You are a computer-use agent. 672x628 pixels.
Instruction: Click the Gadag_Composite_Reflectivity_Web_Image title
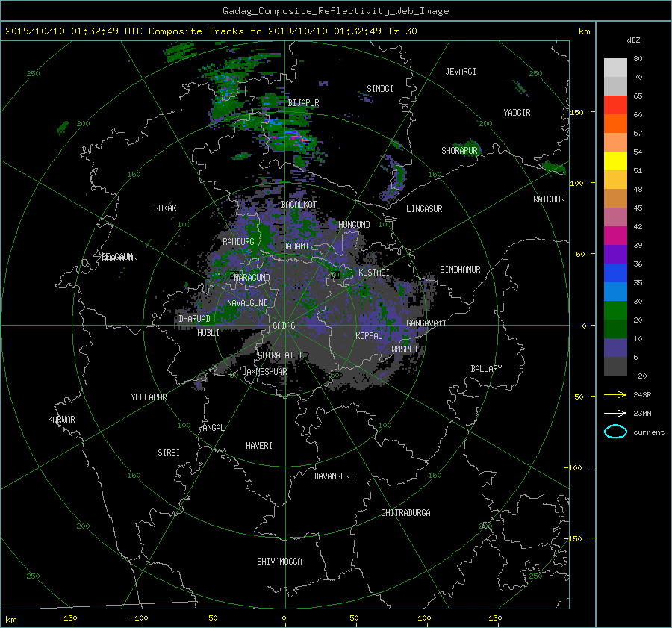pyautogui.click(x=335, y=11)
